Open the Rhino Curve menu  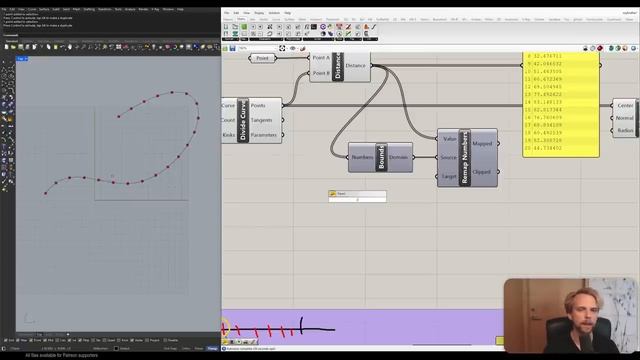[x=32, y=9]
